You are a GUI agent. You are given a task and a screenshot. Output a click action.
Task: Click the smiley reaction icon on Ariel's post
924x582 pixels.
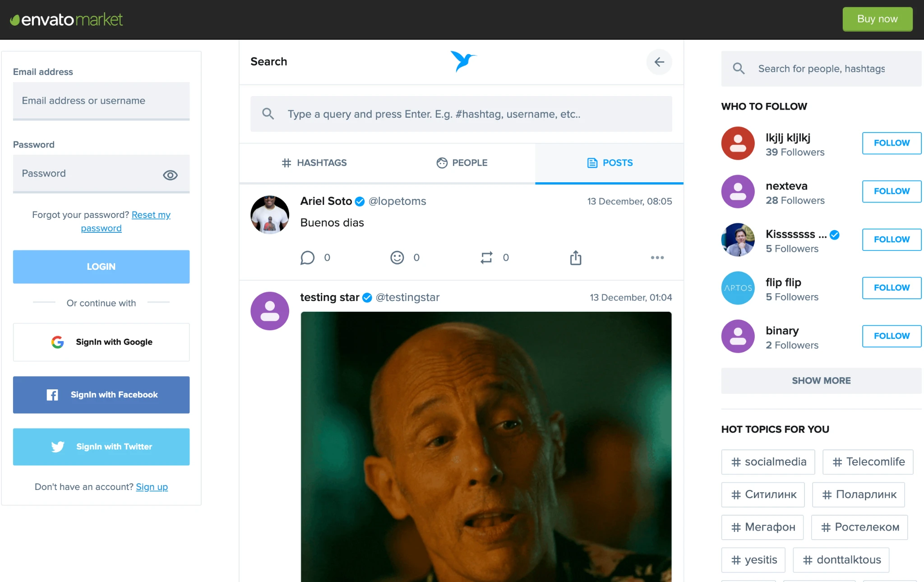(397, 258)
